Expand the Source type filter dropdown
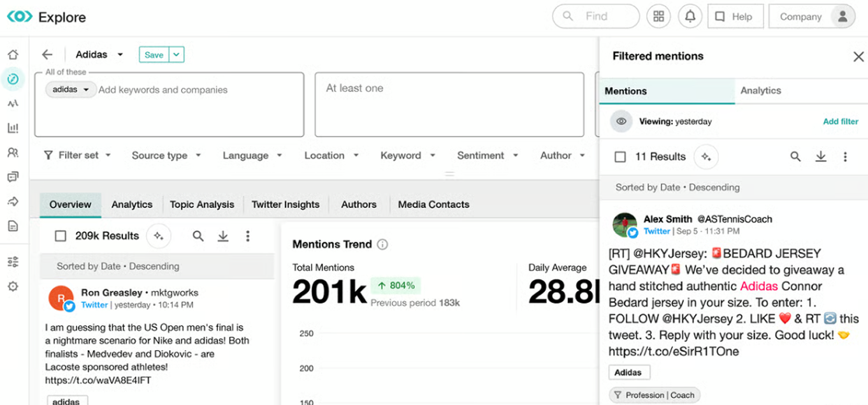Screen dimensions: 868x405 click(x=166, y=155)
